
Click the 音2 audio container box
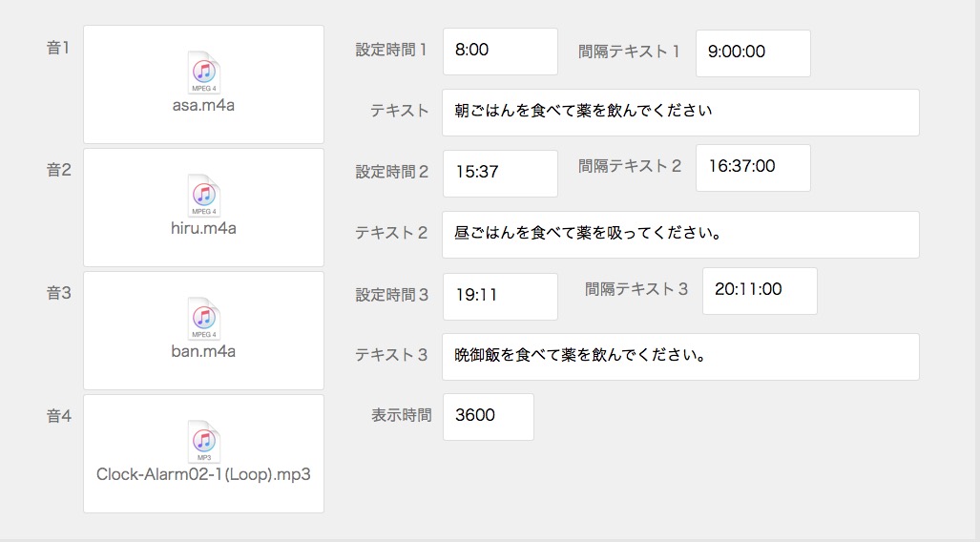pos(204,208)
